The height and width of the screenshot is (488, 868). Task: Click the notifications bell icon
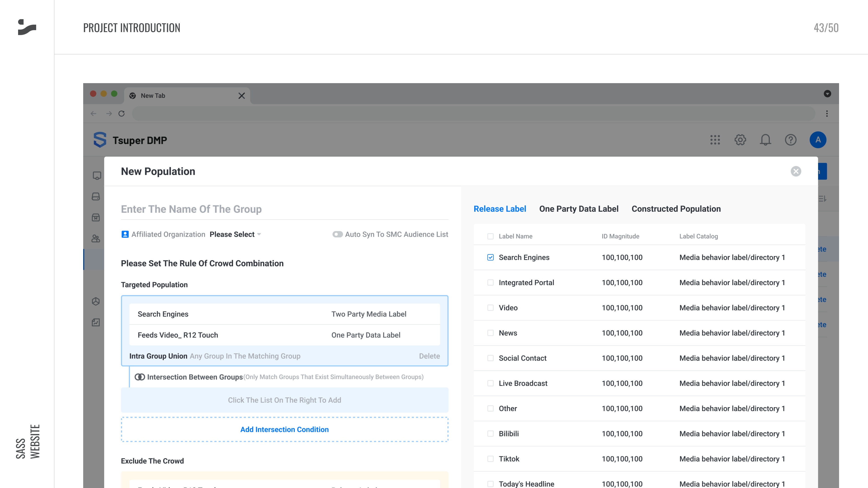tap(765, 140)
